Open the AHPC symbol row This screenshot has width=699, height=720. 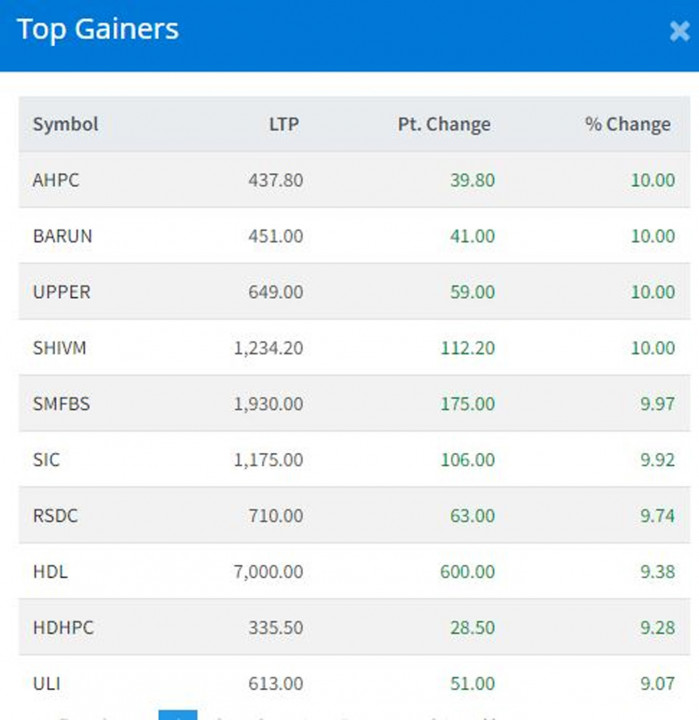click(54, 180)
